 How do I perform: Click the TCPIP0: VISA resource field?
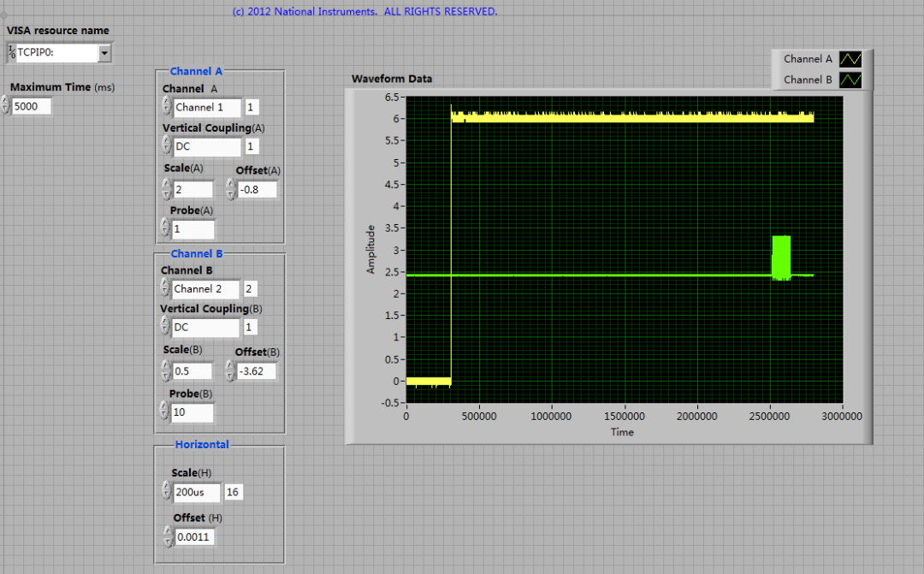57,53
